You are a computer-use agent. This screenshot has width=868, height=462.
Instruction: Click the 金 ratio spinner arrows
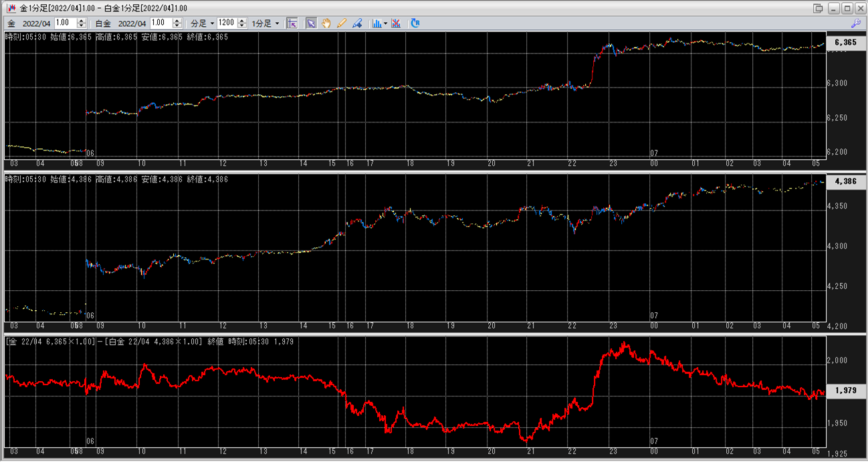[x=81, y=23]
